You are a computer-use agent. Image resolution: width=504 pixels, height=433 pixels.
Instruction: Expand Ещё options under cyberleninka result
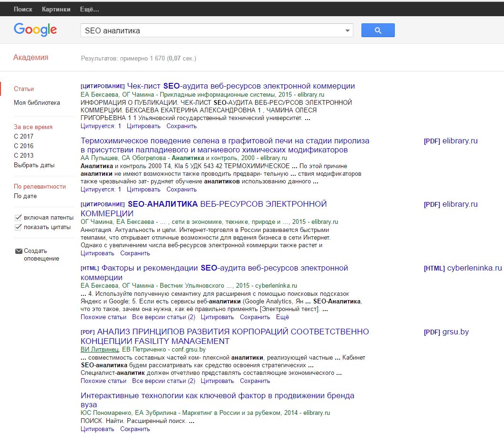click(282, 317)
